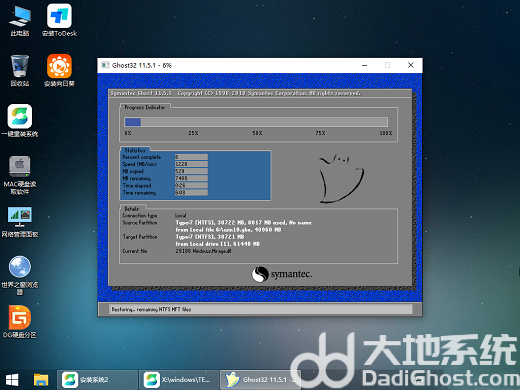Close the Ghost32 window
Viewport: 520px width, 390px height.
click(x=411, y=65)
